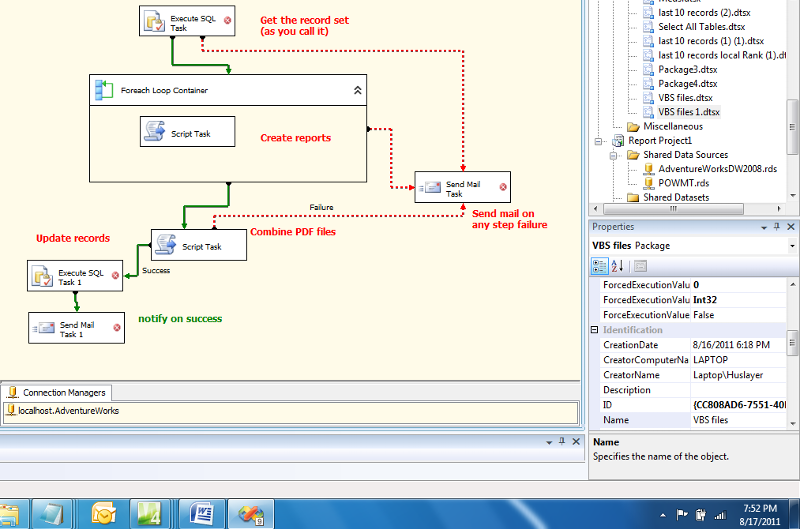Click error indicator on Execute SQL Task
The image size is (800, 529).
228,20
